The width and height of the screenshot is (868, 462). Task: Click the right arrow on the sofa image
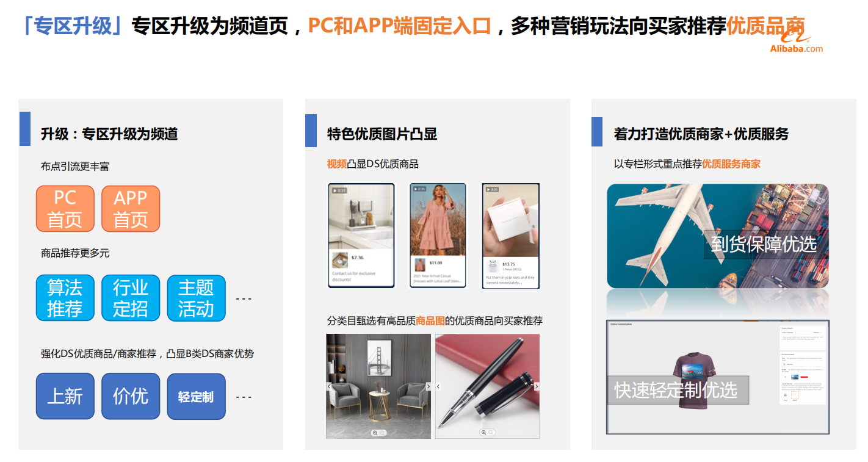[428, 386]
